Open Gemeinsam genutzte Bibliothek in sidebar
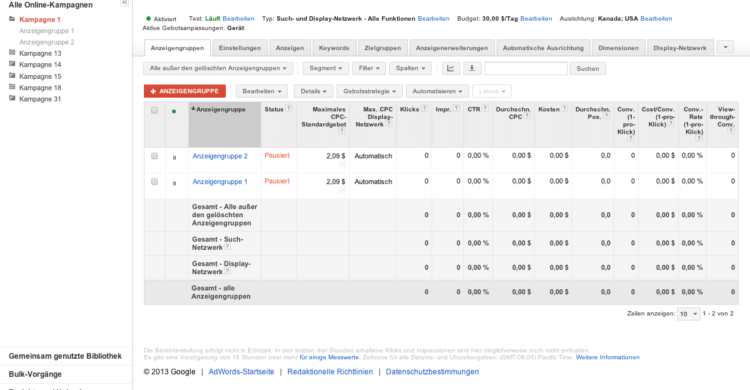 pyautogui.click(x=65, y=356)
